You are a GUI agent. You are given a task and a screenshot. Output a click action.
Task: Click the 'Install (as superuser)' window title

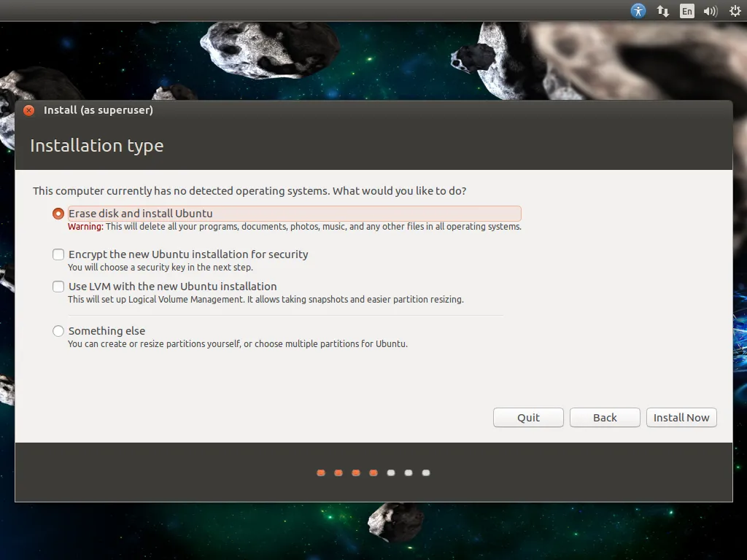tap(98, 110)
